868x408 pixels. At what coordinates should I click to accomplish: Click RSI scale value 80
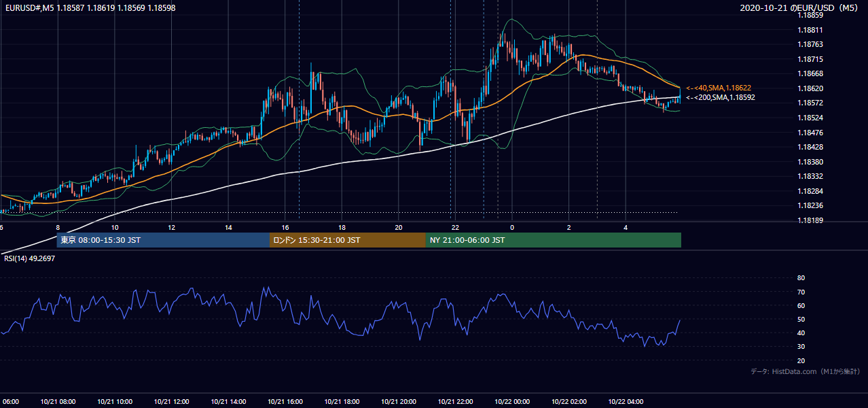801,278
